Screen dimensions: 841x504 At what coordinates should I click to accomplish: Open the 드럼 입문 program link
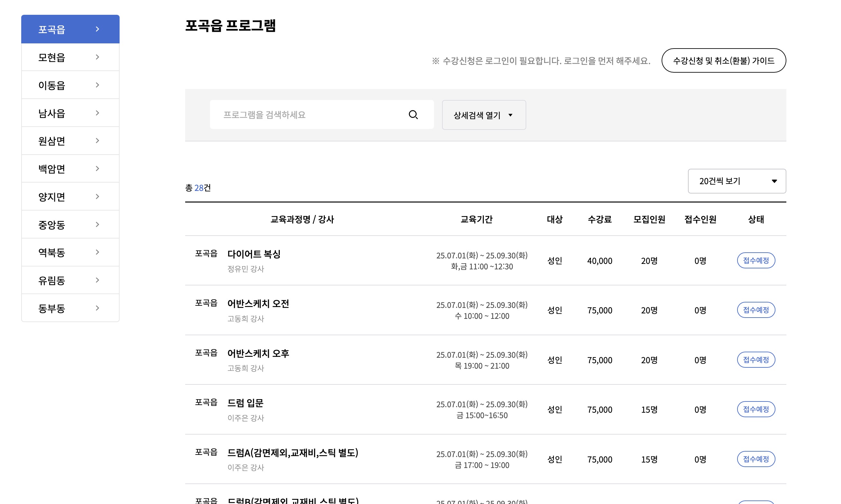pyautogui.click(x=245, y=403)
